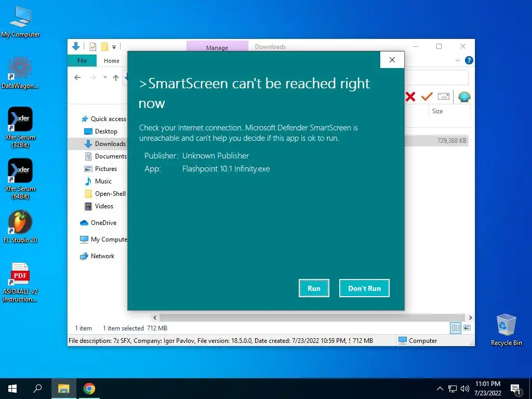Click File Explorer in the taskbar

tap(63, 389)
